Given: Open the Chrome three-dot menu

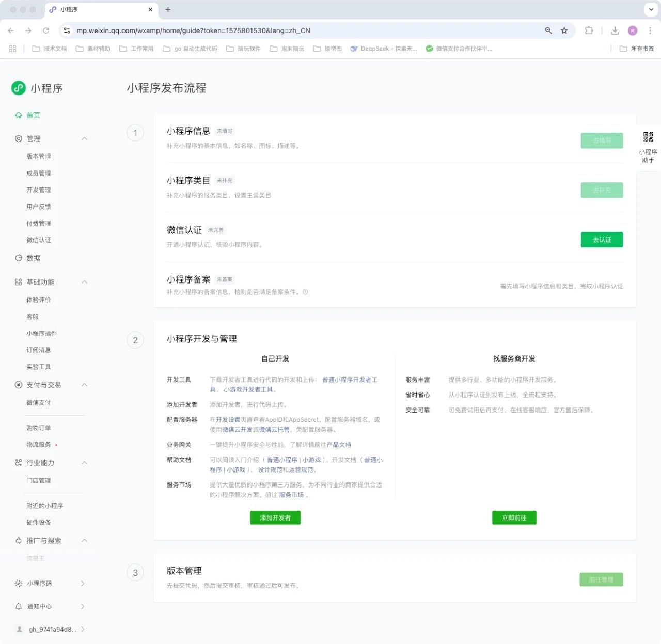Looking at the screenshot, I should (650, 30).
